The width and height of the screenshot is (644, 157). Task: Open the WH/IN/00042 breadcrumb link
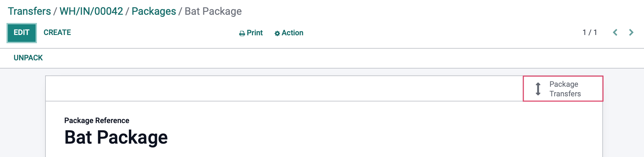(91, 11)
